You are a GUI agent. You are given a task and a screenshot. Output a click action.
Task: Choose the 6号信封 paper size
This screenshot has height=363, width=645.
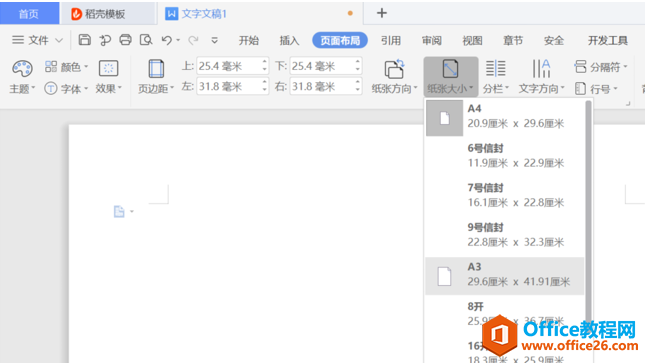point(504,156)
